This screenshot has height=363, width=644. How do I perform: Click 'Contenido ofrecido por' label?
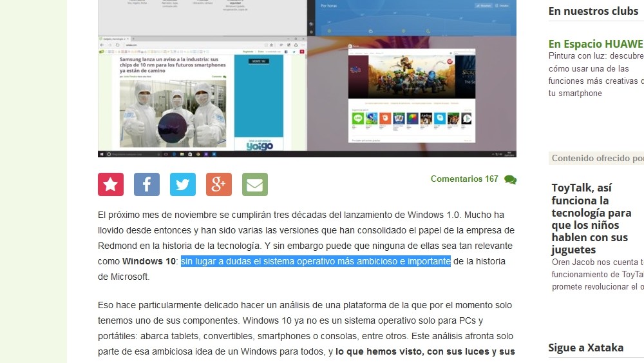pos(598,158)
